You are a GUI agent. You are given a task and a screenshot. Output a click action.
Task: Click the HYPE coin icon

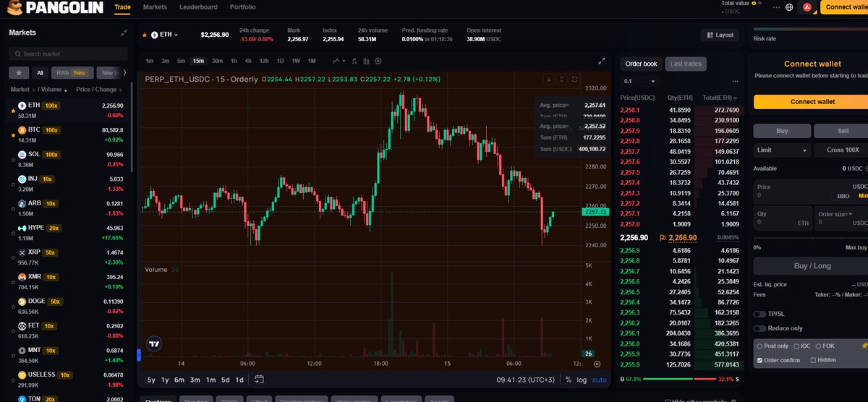click(22, 228)
